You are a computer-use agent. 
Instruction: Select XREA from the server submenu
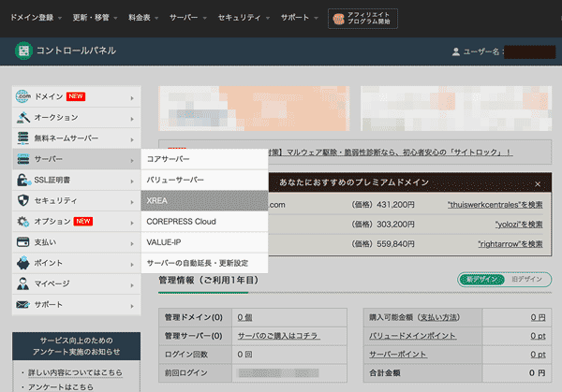204,200
